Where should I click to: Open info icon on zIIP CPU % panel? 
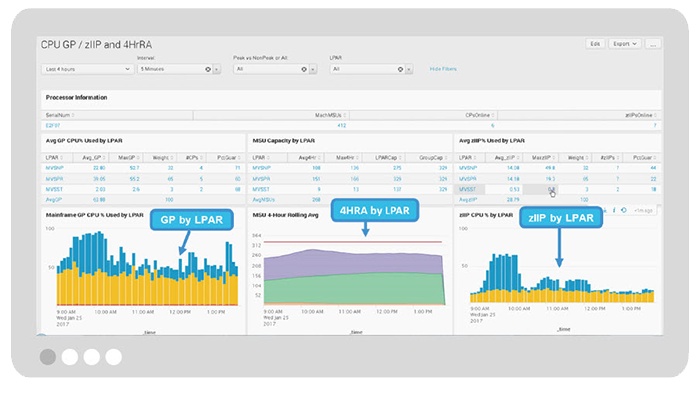point(614,210)
